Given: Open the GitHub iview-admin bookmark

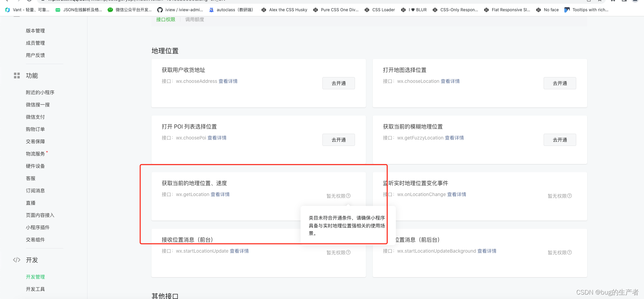Looking at the screenshot, I should point(180,10).
